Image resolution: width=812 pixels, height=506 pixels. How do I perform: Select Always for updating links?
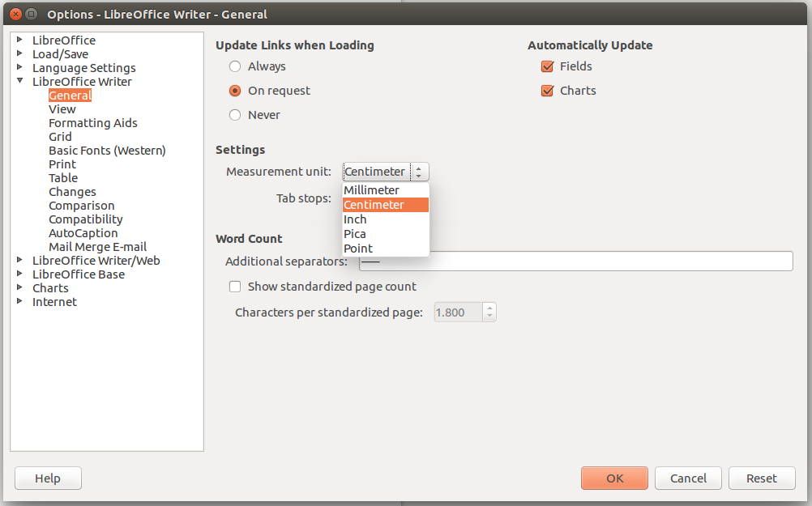tap(235, 66)
